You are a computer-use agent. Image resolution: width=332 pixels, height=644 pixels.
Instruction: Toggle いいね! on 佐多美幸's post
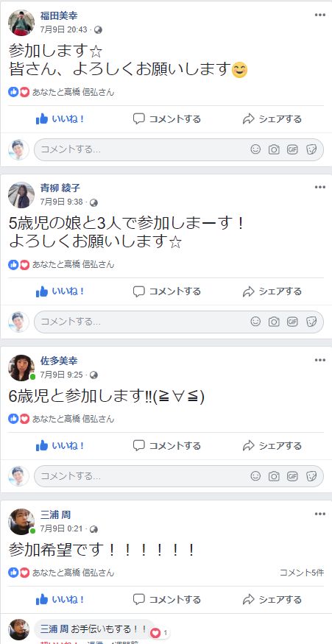(x=60, y=445)
